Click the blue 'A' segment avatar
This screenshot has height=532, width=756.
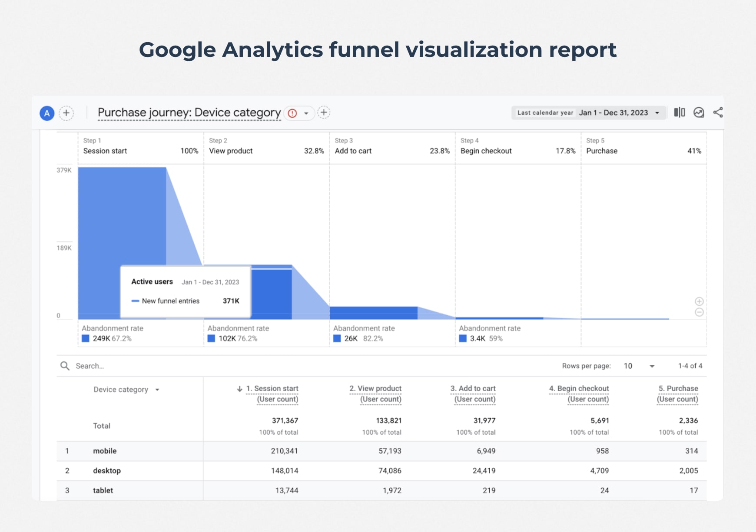[x=47, y=113]
